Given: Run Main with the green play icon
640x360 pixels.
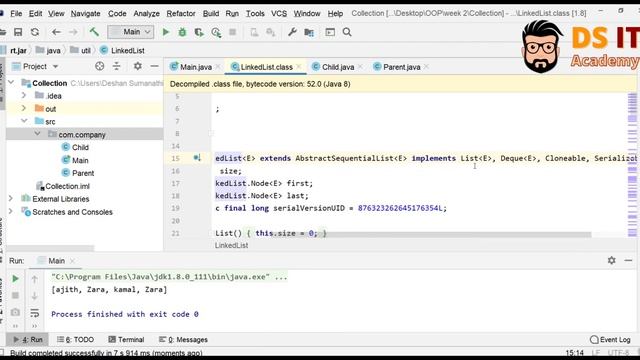Looking at the screenshot, I should coord(166,32).
